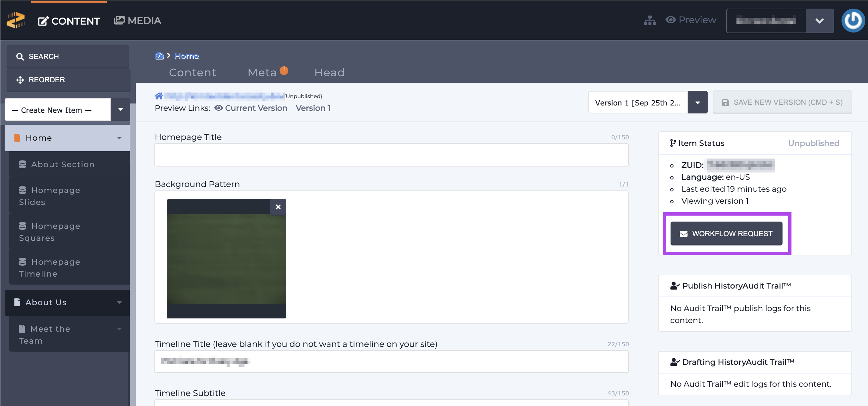Viewport: 868px width, 406px height.
Task: Open Homepage Squares in sidebar
Action: pos(70,232)
